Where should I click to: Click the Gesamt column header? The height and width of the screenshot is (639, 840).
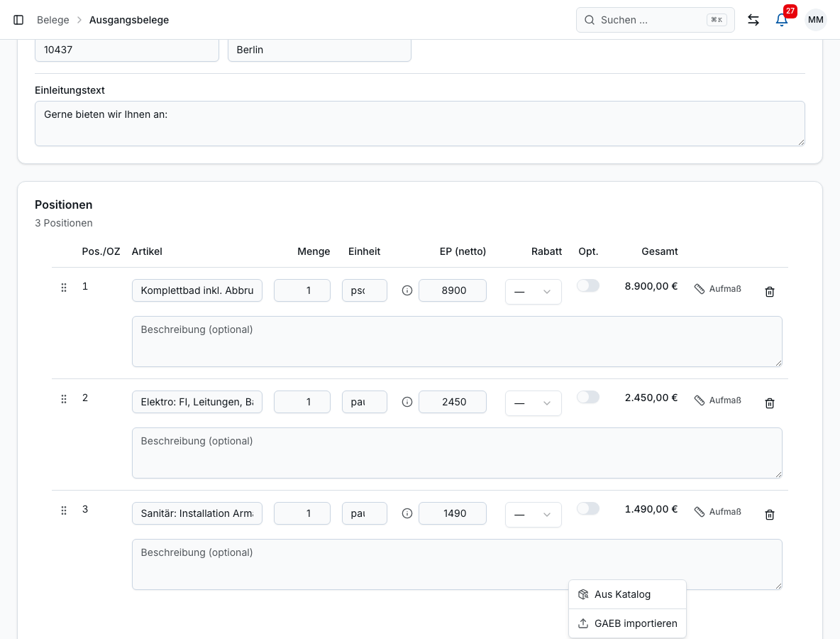point(660,251)
